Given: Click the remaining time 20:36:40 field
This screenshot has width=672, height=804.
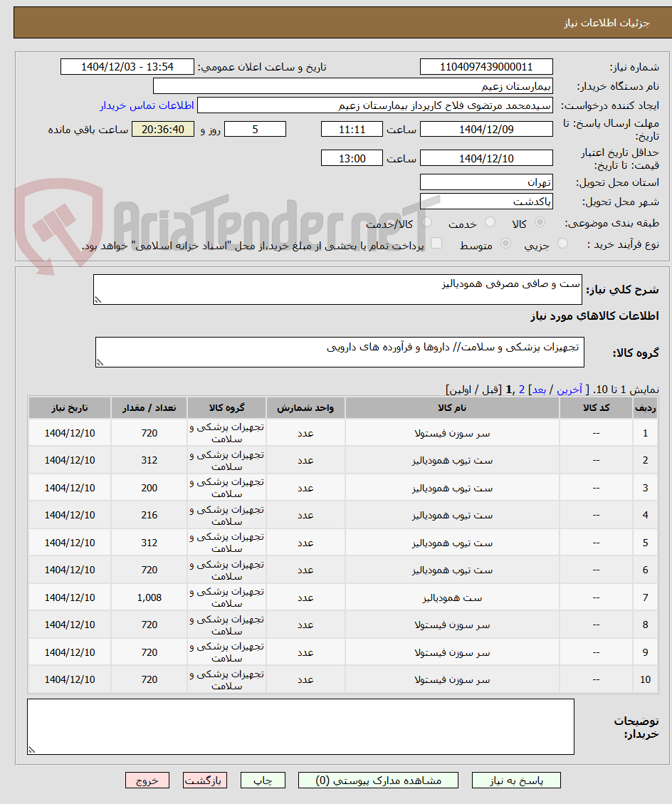Looking at the screenshot, I should [162, 129].
